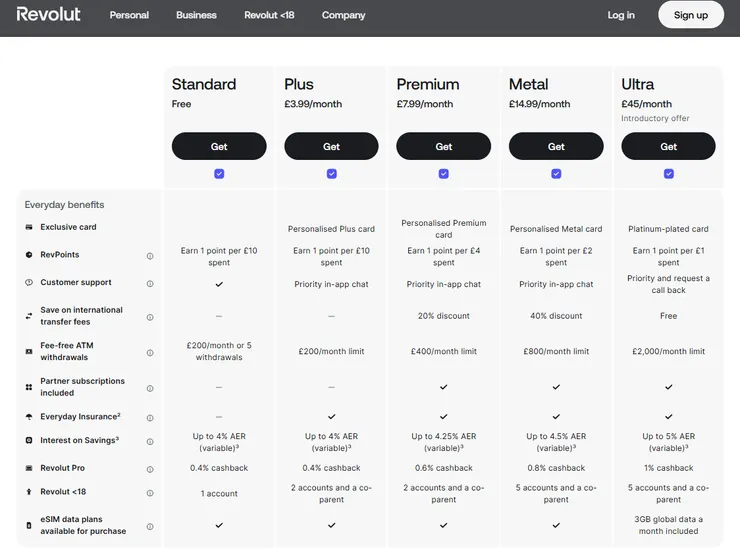Click the Interest on Savings icon
Screen dimensions: 740x549
29,440
